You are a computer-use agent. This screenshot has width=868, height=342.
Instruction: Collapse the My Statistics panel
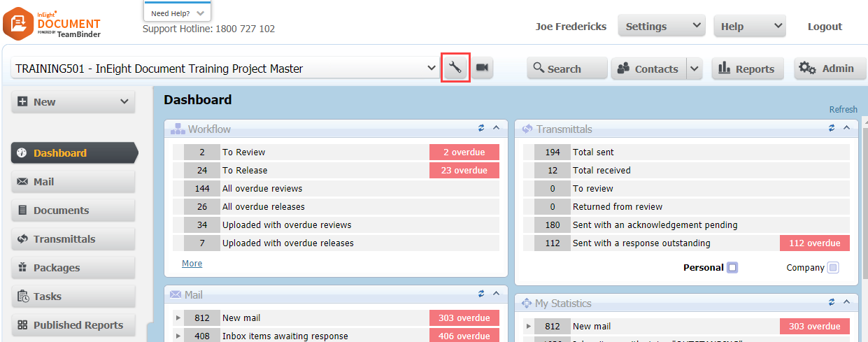click(x=846, y=302)
